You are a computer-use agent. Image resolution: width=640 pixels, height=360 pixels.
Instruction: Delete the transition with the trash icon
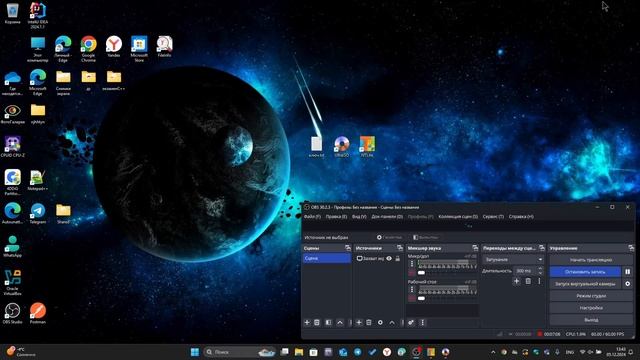pyautogui.click(x=528, y=281)
